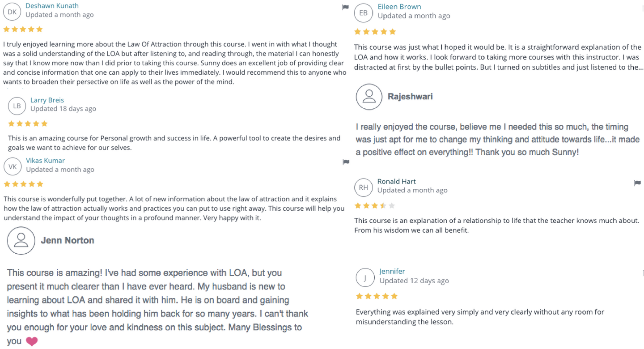Flag Vikas Kumar's review

point(346,162)
